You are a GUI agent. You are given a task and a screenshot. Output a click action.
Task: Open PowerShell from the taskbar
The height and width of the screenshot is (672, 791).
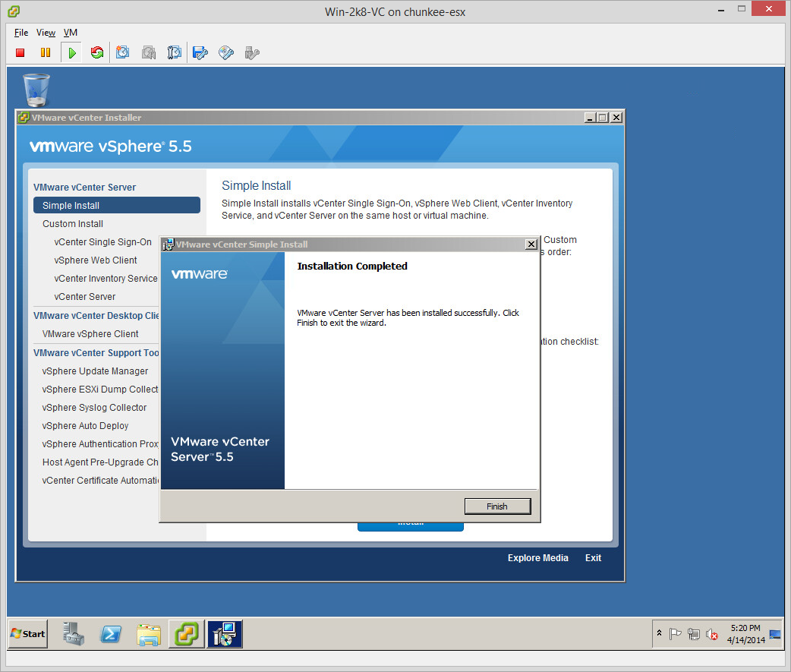(x=111, y=634)
